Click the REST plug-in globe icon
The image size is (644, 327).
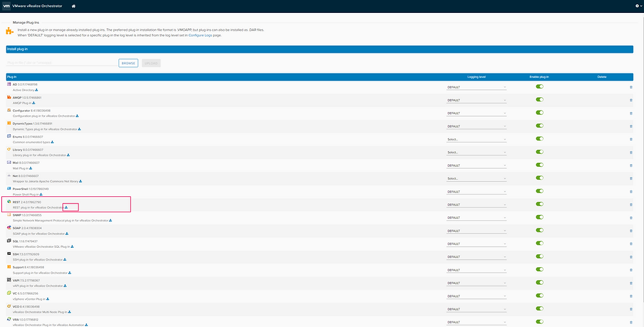click(9, 202)
